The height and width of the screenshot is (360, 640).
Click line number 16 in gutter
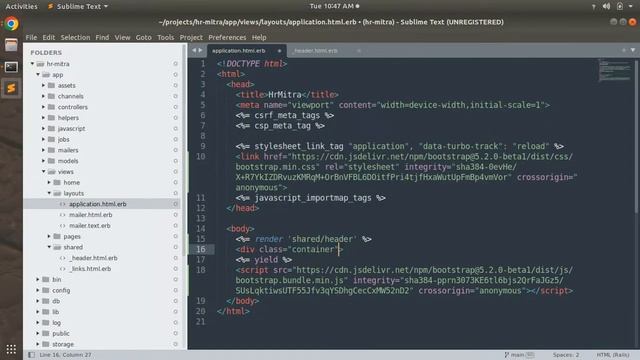[201, 249]
